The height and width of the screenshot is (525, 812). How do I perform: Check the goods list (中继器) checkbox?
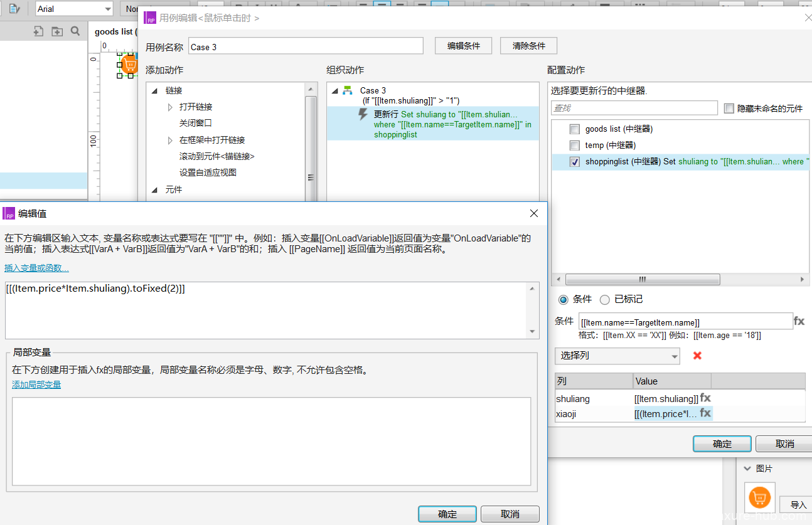[x=574, y=129]
